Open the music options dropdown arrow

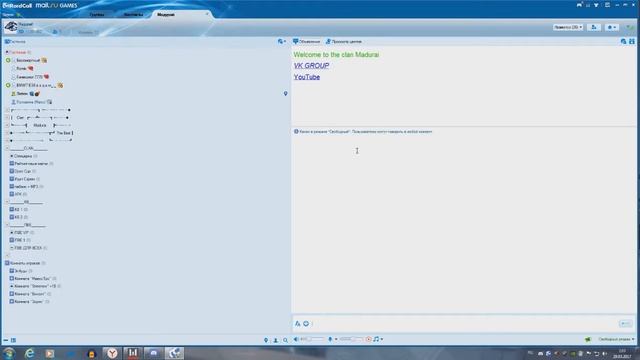(382, 339)
